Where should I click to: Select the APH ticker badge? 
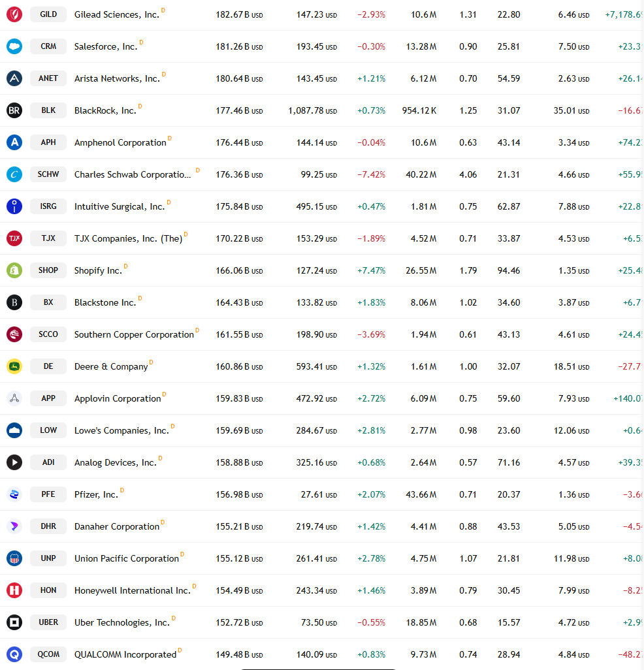pos(48,142)
